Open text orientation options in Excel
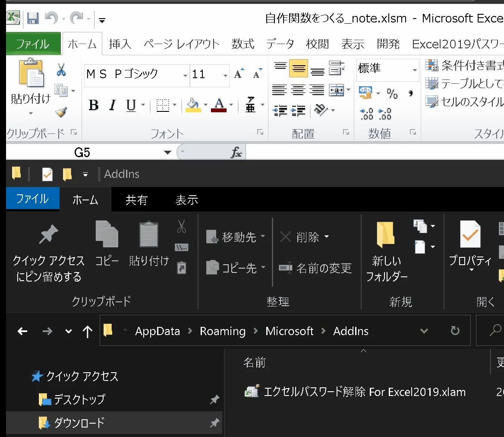 point(321,110)
